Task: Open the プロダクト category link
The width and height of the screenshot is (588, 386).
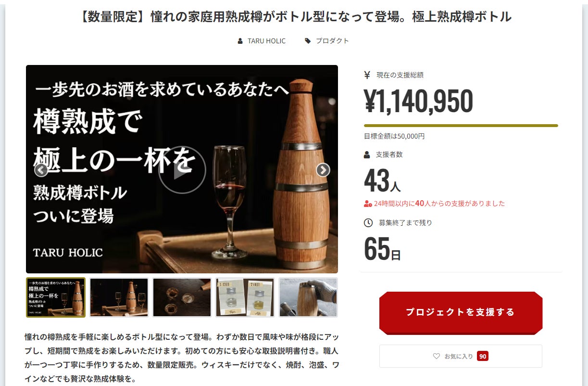Action: click(x=332, y=41)
